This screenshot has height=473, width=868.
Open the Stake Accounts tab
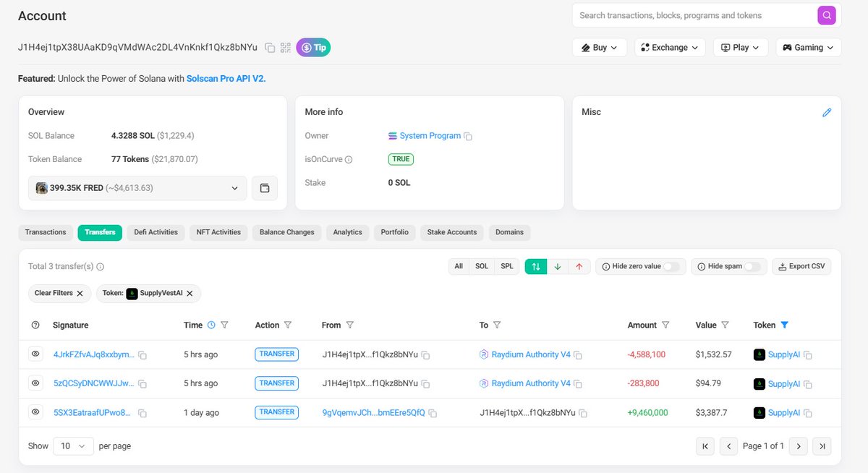(452, 232)
